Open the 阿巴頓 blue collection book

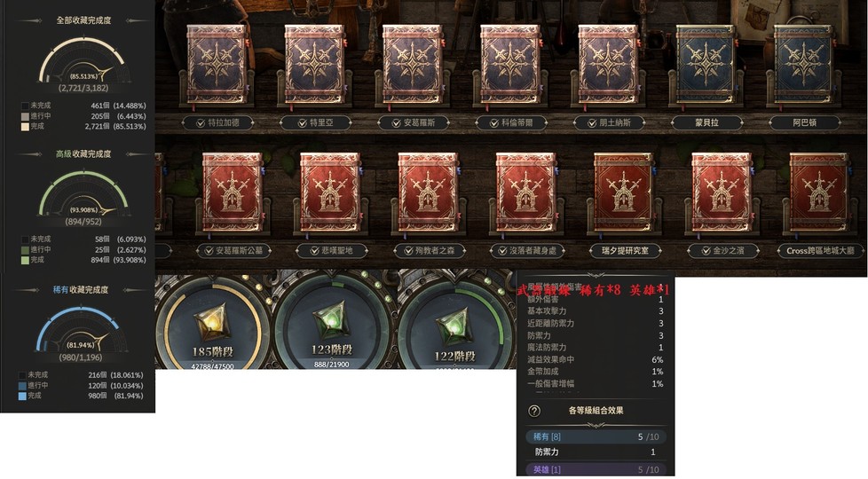804,64
